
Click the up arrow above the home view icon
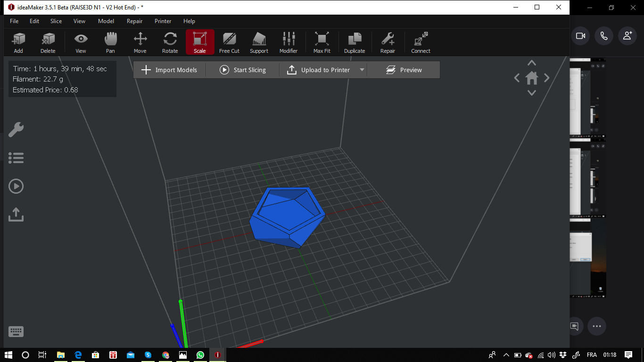(x=532, y=63)
